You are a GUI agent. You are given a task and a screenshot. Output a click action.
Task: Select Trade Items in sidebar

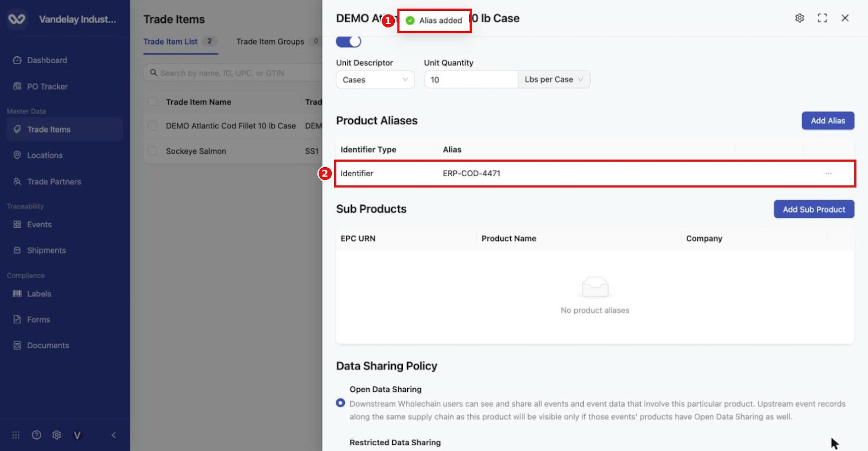65,129
